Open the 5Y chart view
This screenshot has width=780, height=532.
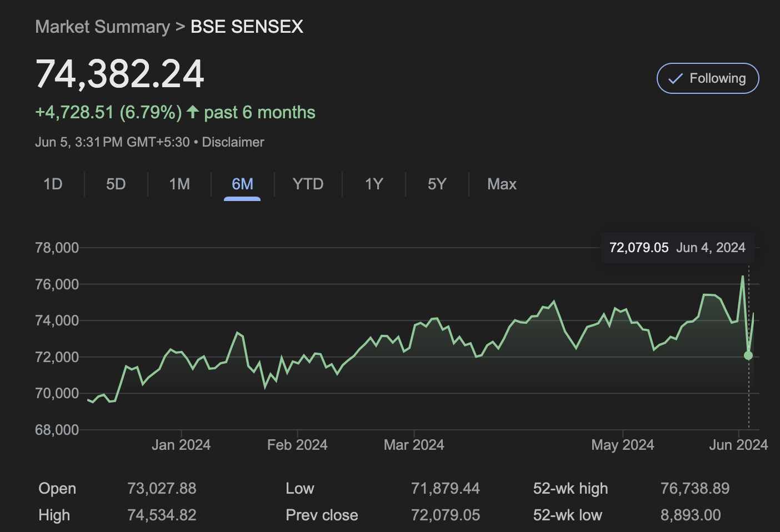coord(437,184)
